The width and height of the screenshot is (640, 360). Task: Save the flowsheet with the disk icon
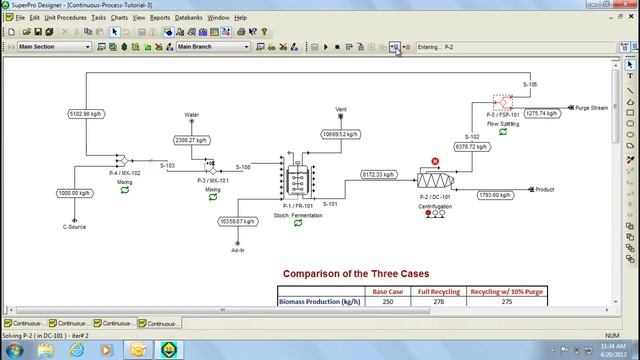coord(38,32)
